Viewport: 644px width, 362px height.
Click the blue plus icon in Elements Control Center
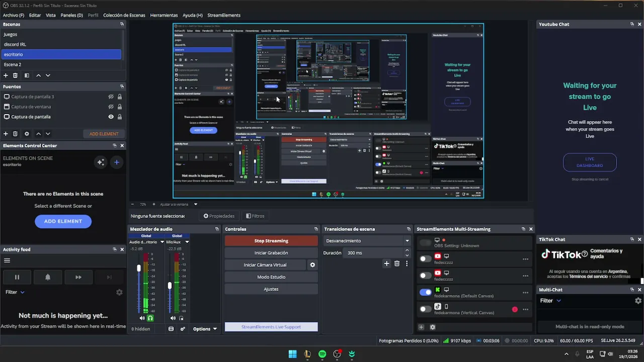pos(116,162)
